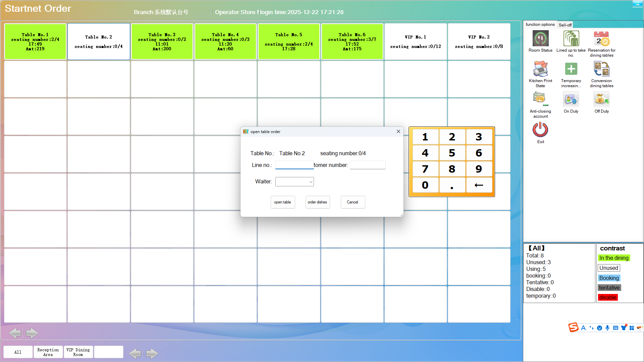Click the On Duty icon
Image resolution: width=644 pixels, height=362 pixels.
pos(571,100)
